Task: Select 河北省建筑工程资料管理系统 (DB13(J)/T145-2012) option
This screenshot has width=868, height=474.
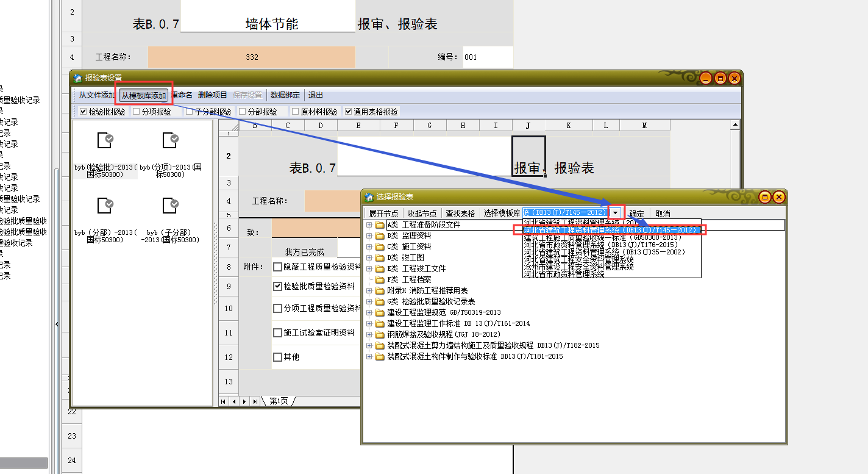Action: pyautogui.click(x=612, y=230)
